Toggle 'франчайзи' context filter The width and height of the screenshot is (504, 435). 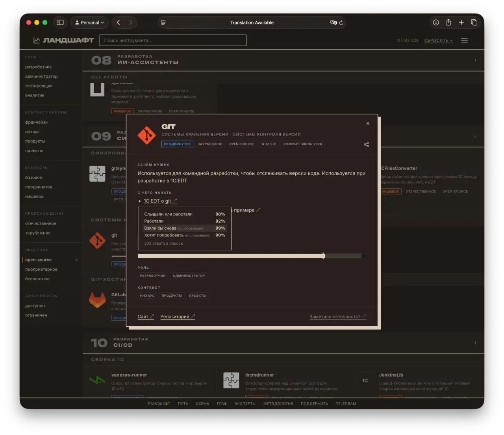tap(37, 122)
